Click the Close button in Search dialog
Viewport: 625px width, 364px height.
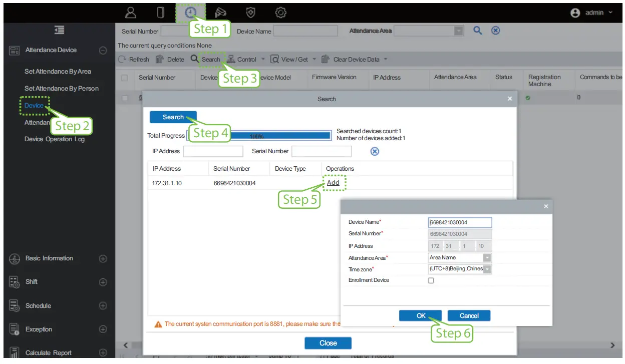328,343
